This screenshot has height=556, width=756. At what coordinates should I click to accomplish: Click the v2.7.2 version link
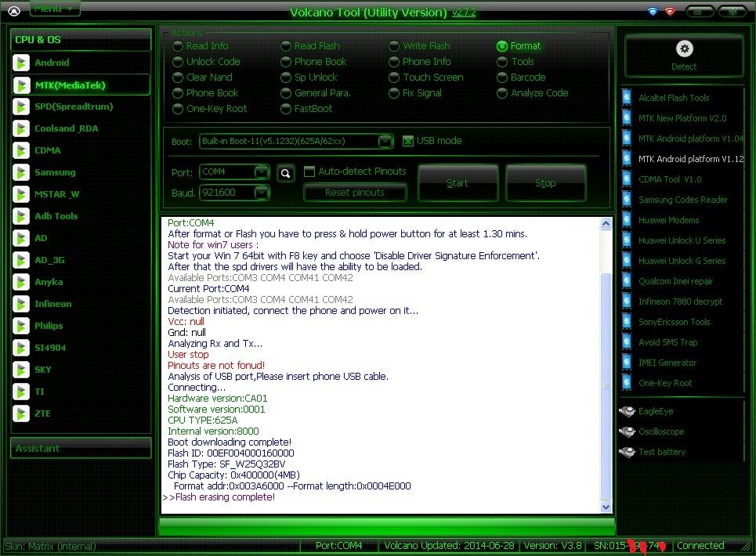[464, 13]
